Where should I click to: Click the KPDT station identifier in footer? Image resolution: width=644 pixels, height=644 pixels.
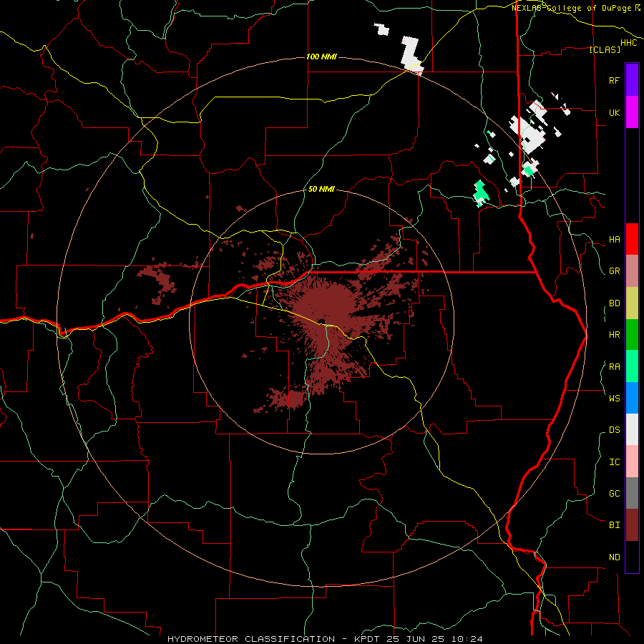(x=369, y=639)
